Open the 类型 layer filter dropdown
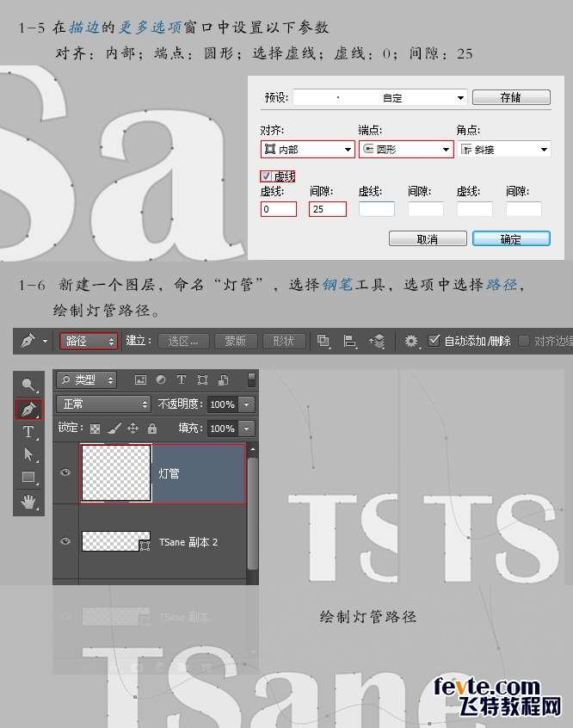The image size is (573, 728). pos(86,379)
